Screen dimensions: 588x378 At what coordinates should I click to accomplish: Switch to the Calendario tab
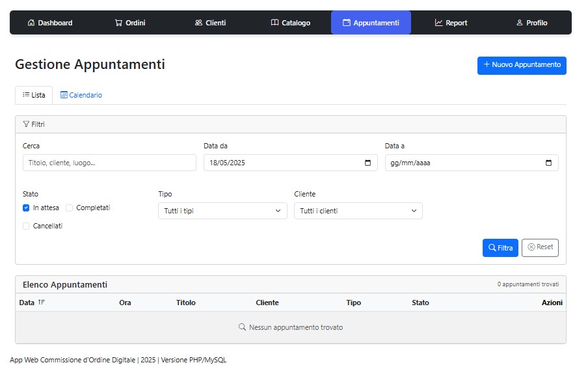[81, 95]
